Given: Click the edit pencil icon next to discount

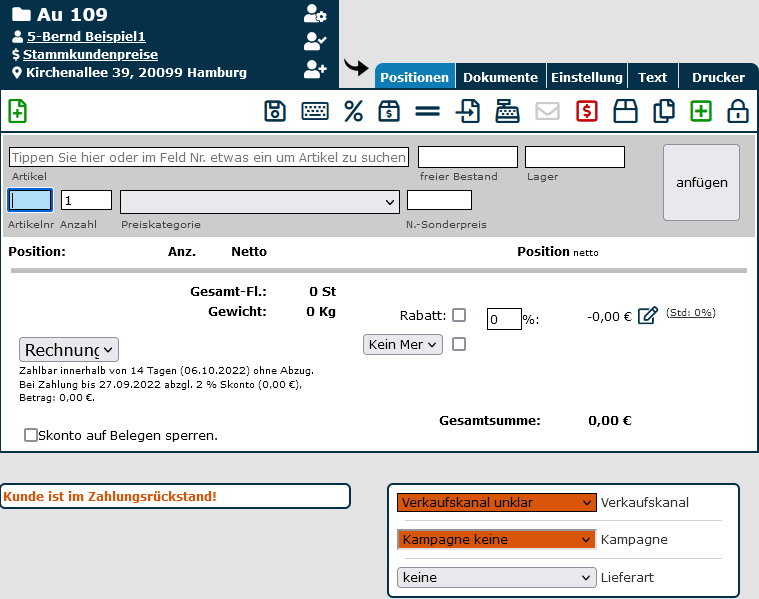Looking at the screenshot, I should point(647,316).
